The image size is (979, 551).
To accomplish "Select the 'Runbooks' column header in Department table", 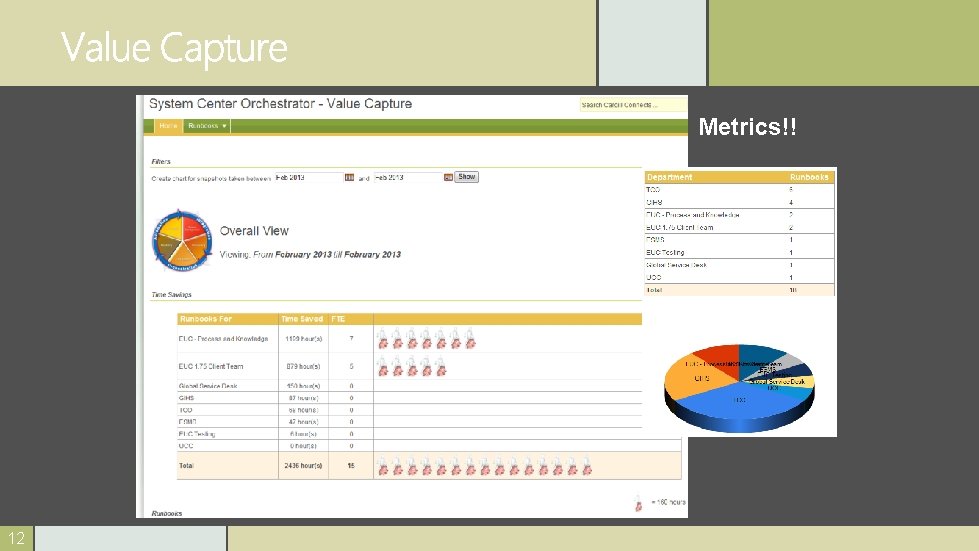I will pos(809,177).
